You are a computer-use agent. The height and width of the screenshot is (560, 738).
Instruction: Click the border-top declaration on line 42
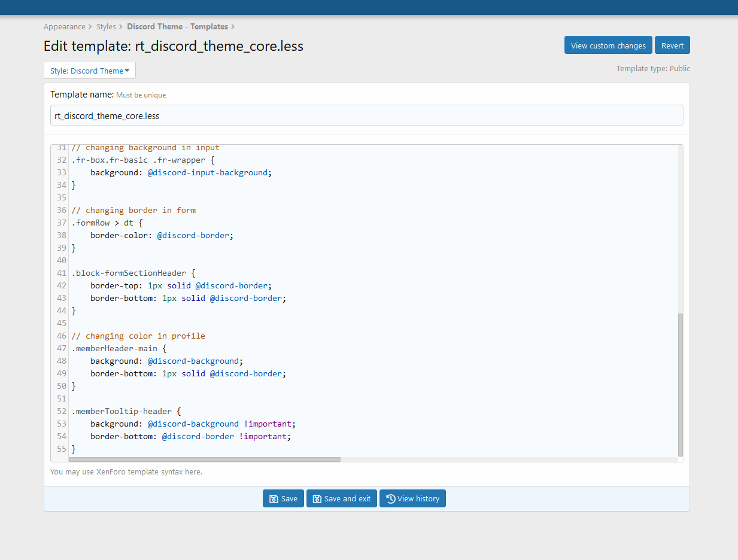pyautogui.click(x=181, y=285)
